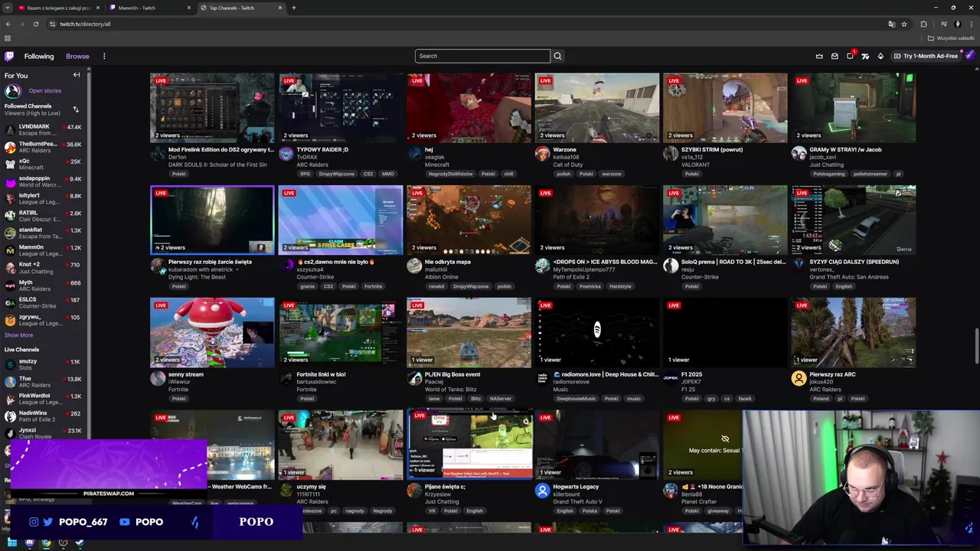Open notifications with red badge
This screenshot has width=980, height=551.
click(x=851, y=55)
